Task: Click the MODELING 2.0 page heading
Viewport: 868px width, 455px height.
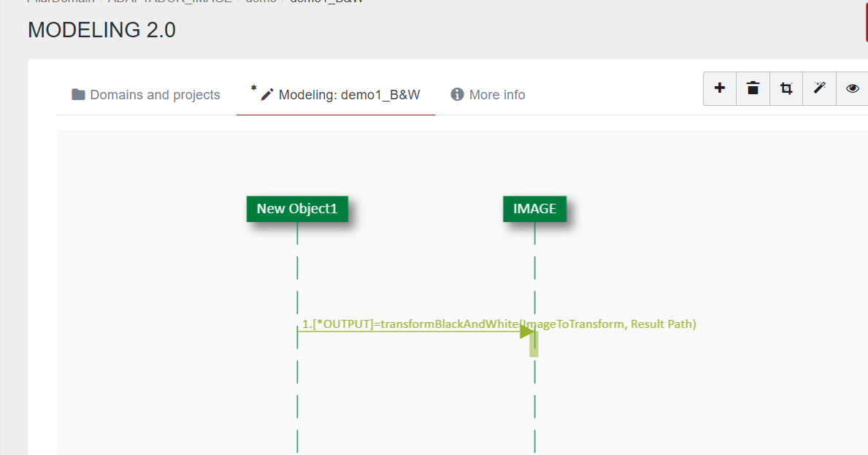Action: click(x=101, y=30)
